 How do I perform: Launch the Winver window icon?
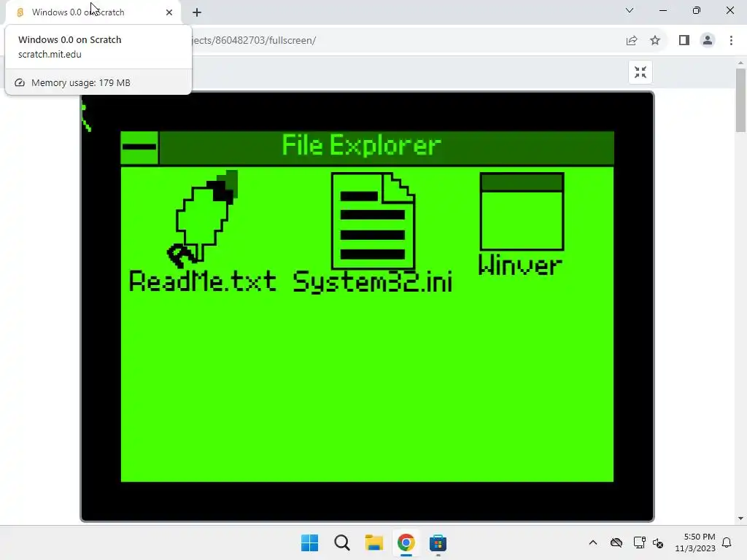(x=522, y=211)
